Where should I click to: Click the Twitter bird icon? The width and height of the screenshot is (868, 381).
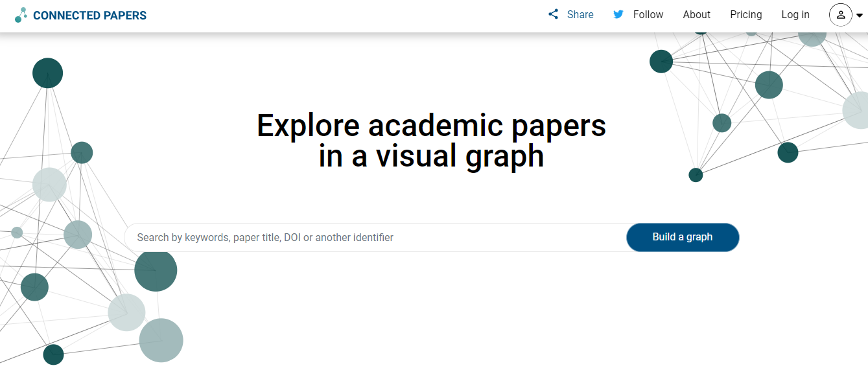(618, 14)
